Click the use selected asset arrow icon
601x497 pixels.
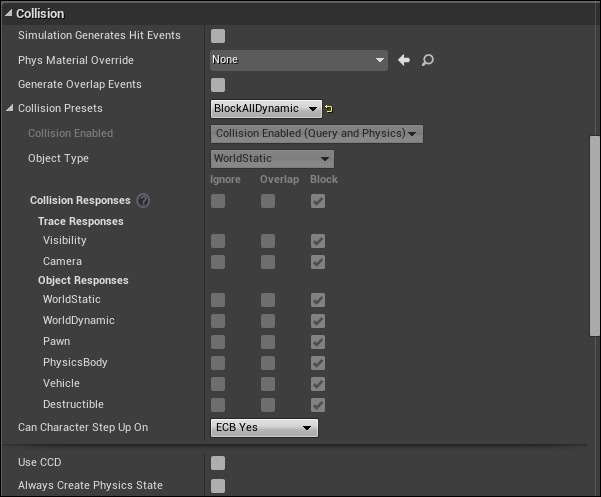tap(404, 60)
